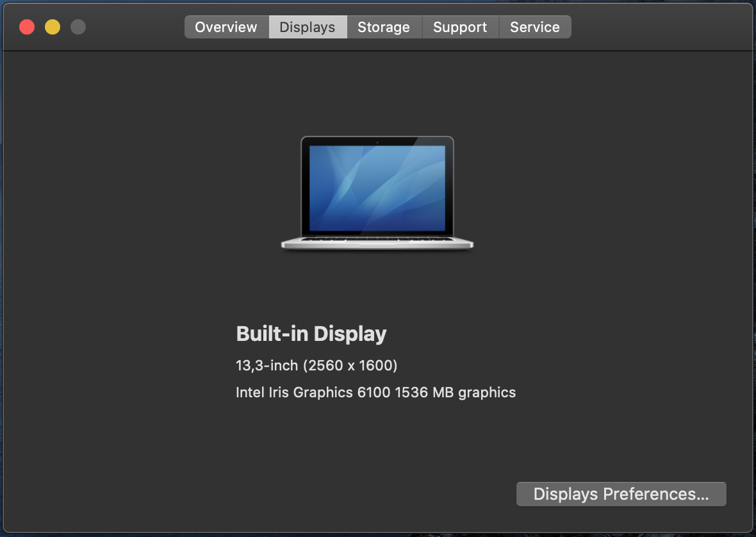This screenshot has width=756, height=537.
Task: Click empty title bar right of Service tab
Action: [x=660, y=27]
